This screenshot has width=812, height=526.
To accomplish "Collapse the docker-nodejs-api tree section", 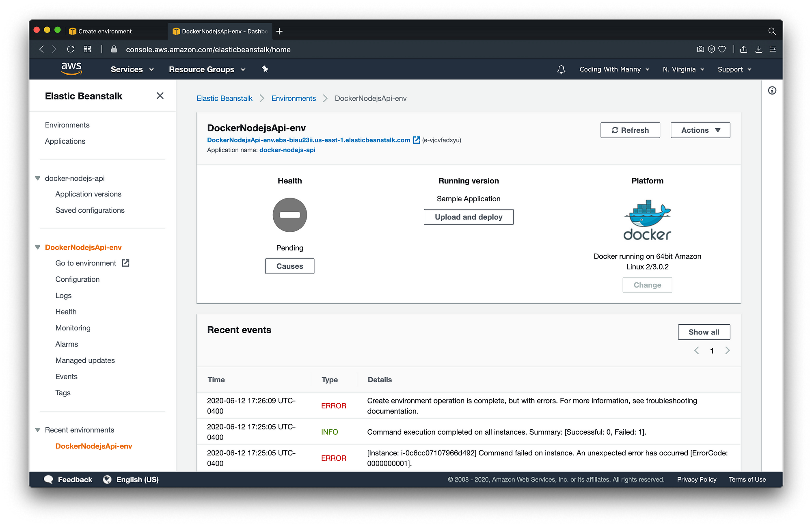I will pos(38,178).
